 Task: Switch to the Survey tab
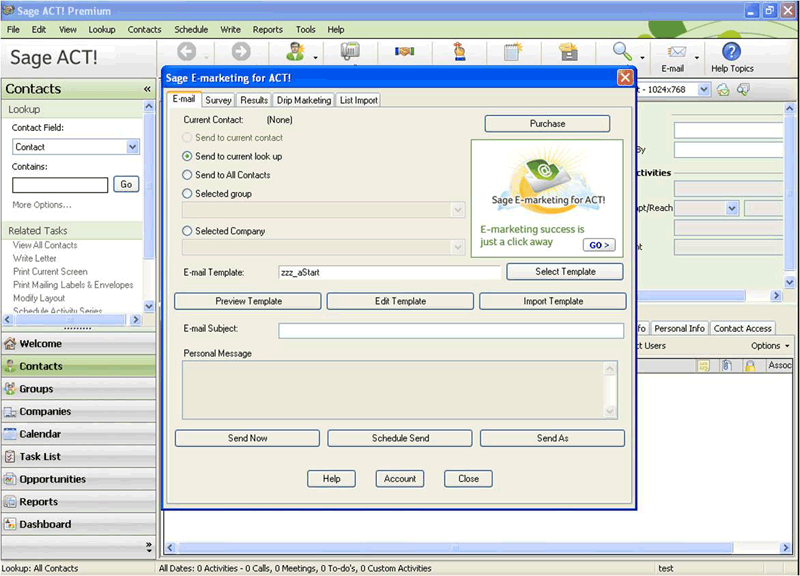(x=218, y=101)
